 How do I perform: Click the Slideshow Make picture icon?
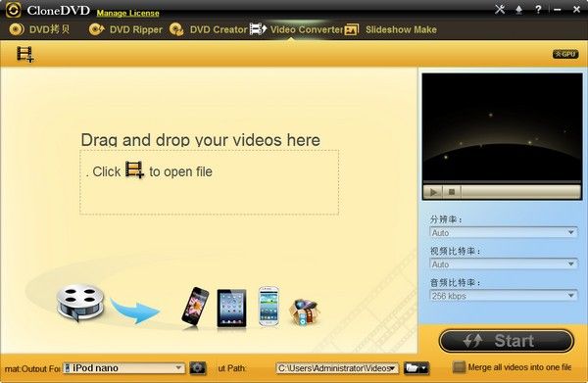[352, 29]
